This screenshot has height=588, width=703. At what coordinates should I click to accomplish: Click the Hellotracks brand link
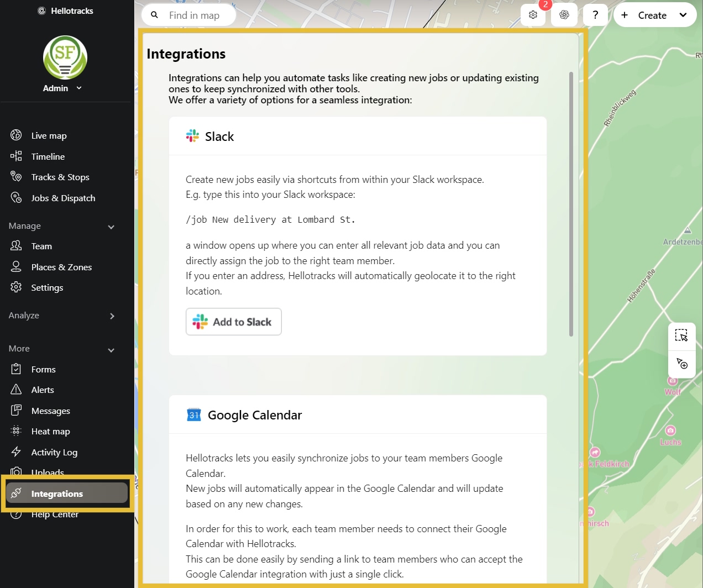(65, 11)
